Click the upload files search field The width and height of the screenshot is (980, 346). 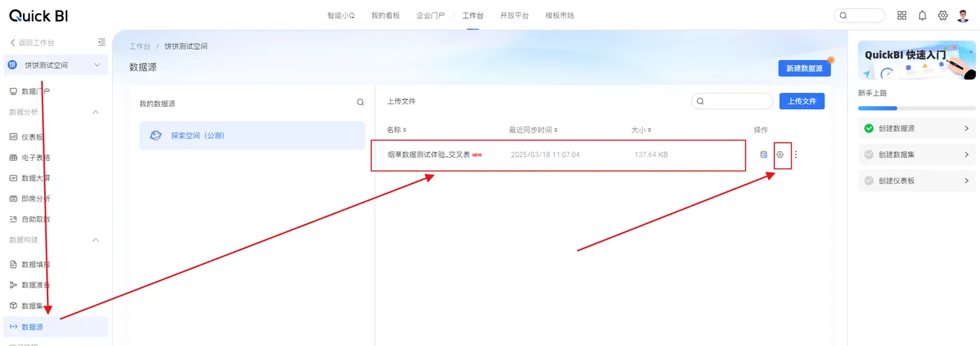pos(732,101)
